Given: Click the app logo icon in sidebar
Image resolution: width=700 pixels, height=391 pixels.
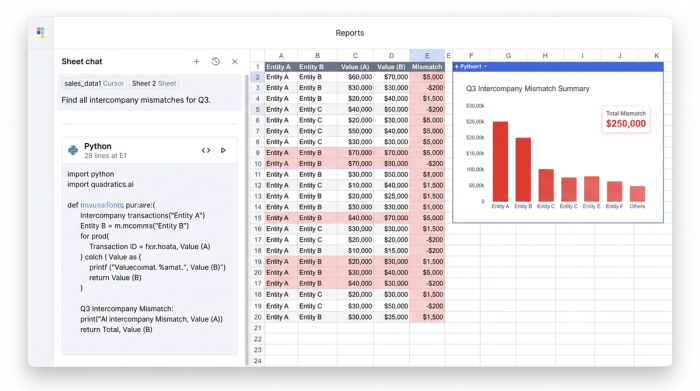Looking at the screenshot, I should [x=40, y=32].
